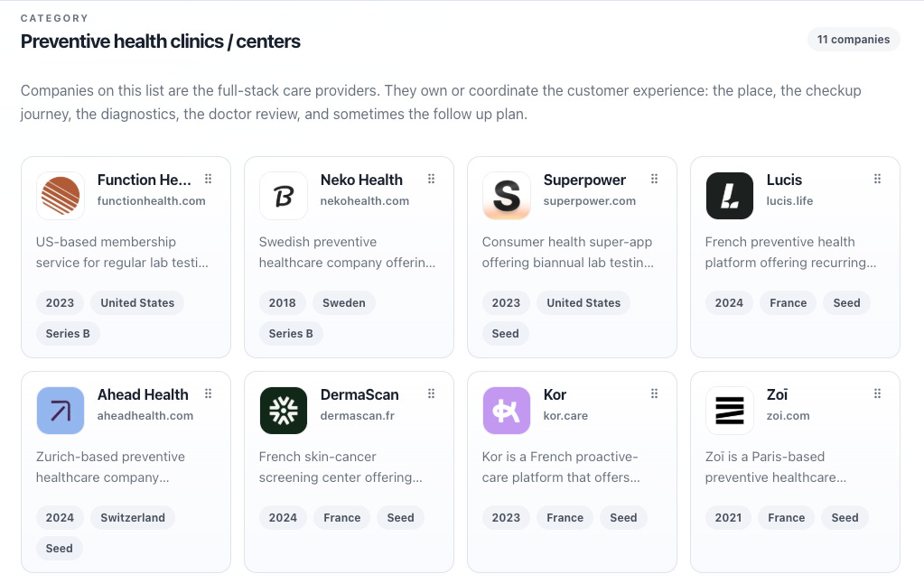
Task: Open the functionhealth.com link
Action: click(152, 201)
